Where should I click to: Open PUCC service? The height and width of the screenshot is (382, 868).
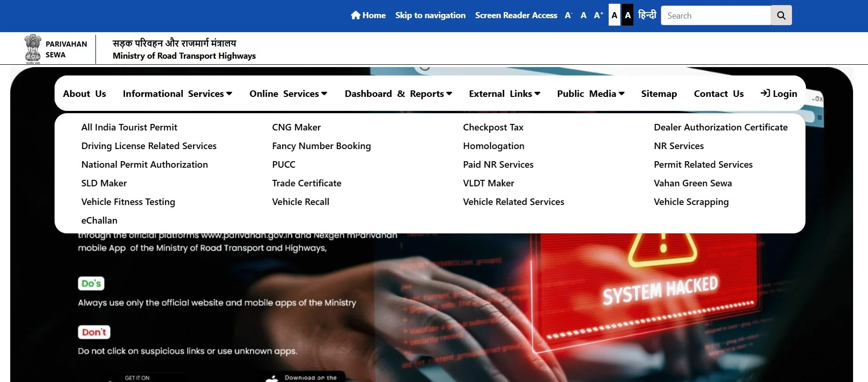(x=284, y=164)
